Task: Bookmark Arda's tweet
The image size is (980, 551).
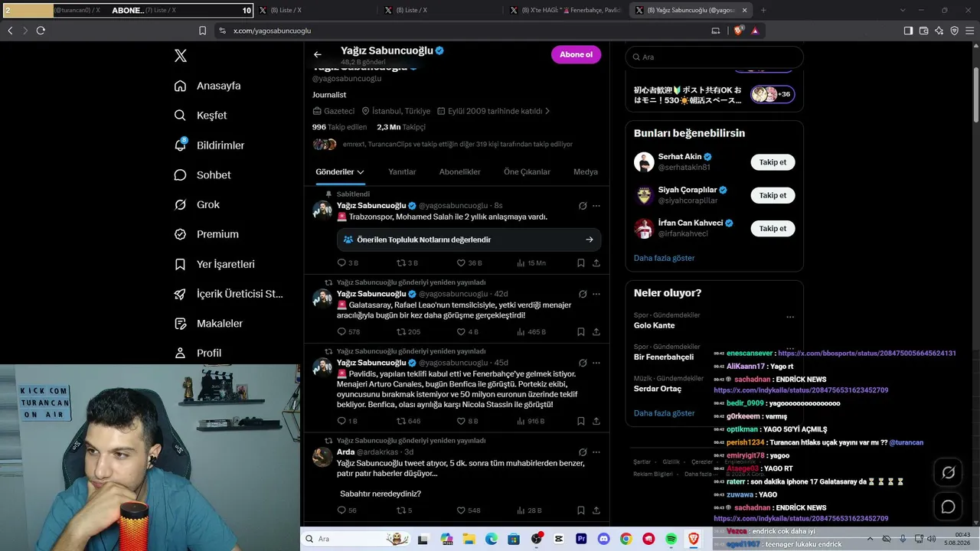Action: [581, 510]
